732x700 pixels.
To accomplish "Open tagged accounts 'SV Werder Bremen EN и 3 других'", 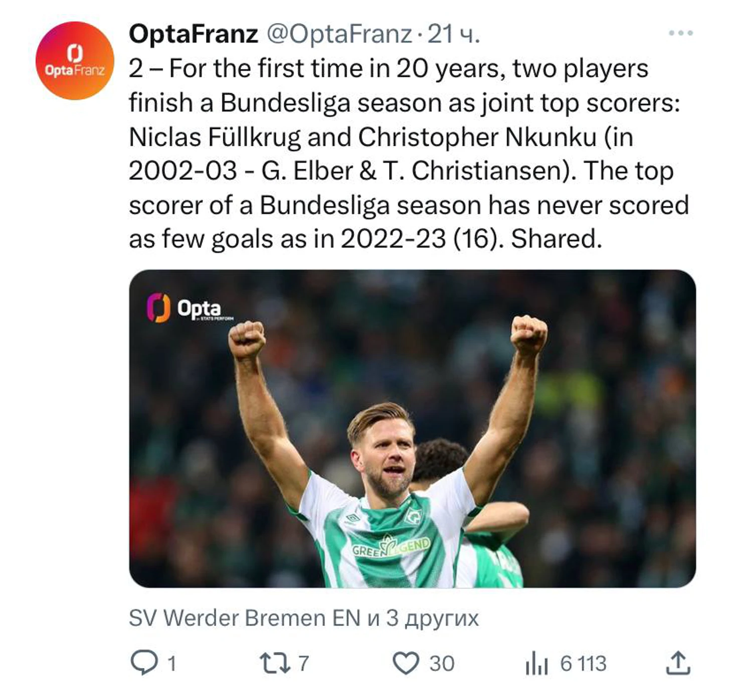I will pos(304,618).
